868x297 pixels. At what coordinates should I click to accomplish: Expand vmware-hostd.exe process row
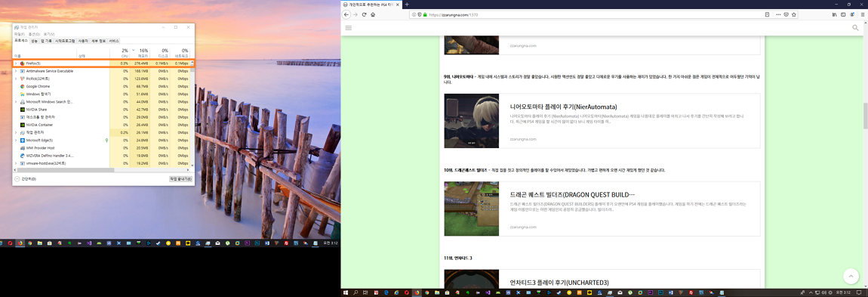click(x=16, y=164)
